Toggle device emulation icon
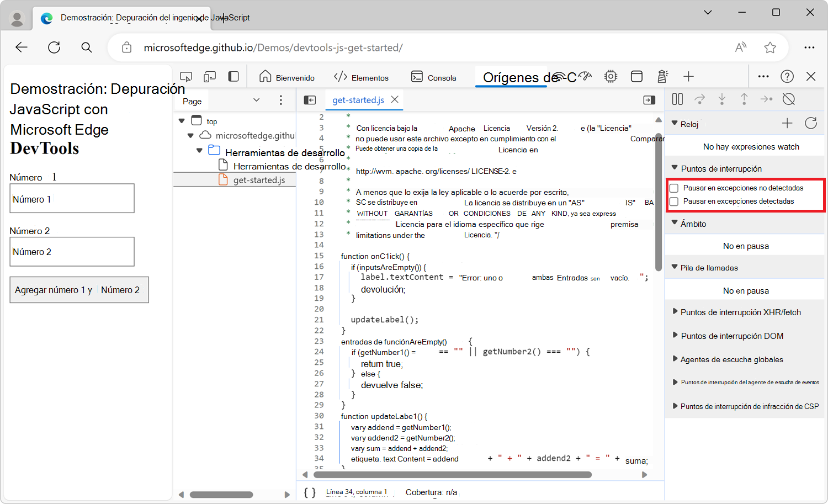The width and height of the screenshot is (828, 504). pyautogui.click(x=210, y=77)
